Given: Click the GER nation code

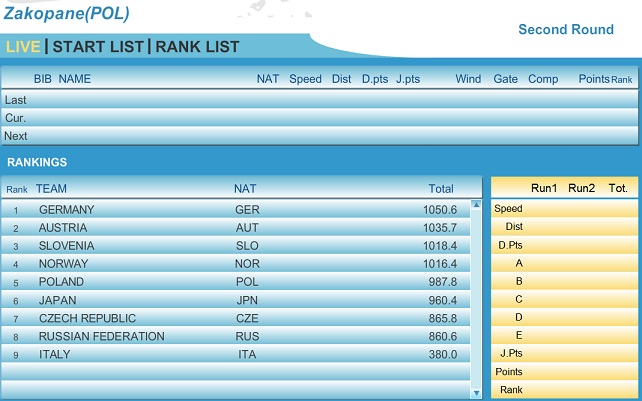Looking at the screenshot, I should pos(247,209).
